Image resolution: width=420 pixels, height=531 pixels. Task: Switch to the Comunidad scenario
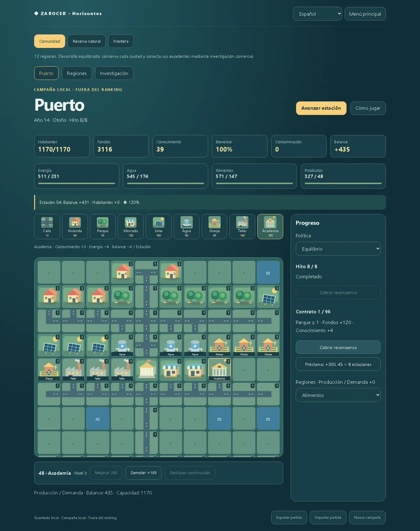click(50, 41)
